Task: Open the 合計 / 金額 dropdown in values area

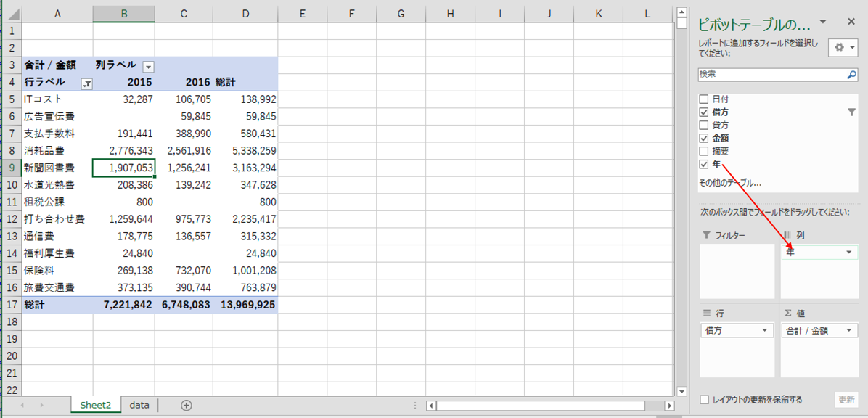Action: (846, 331)
